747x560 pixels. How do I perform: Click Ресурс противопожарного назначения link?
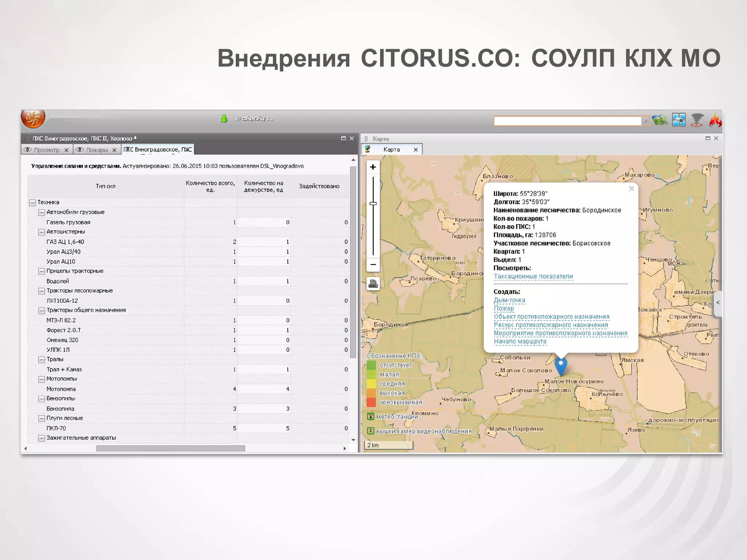coord(551,325)
